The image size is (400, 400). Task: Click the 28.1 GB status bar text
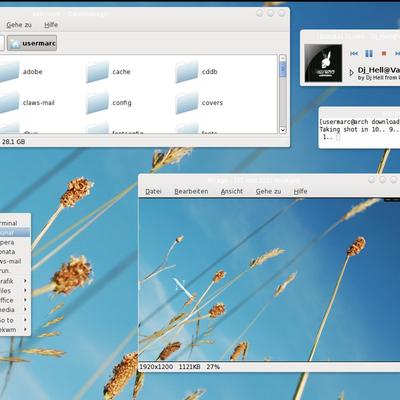pyautogui.click(x=13, y=142)
